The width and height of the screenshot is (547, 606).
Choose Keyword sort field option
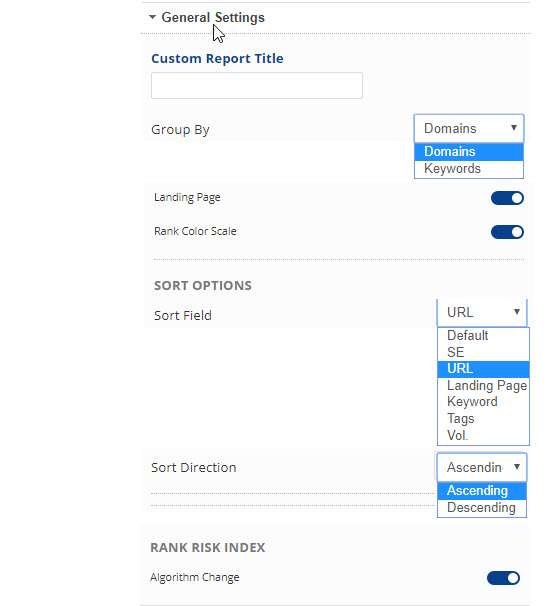point(483,402)
